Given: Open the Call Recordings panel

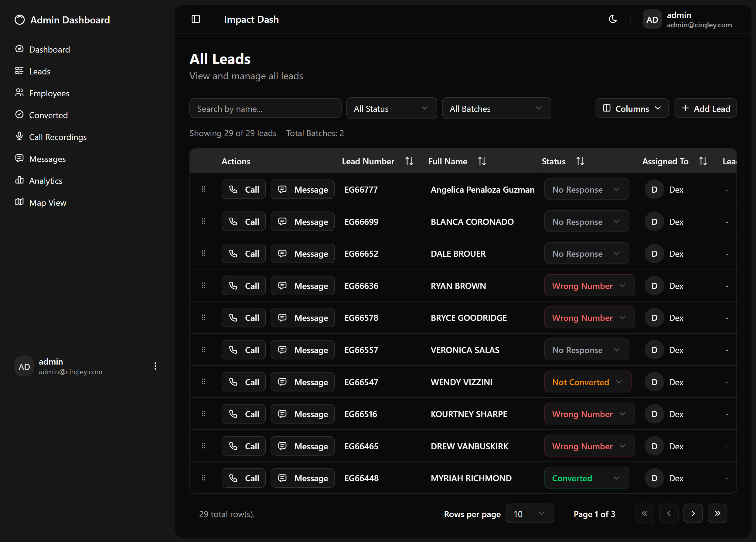Looking at the screenshot, I should pos(58,137).
